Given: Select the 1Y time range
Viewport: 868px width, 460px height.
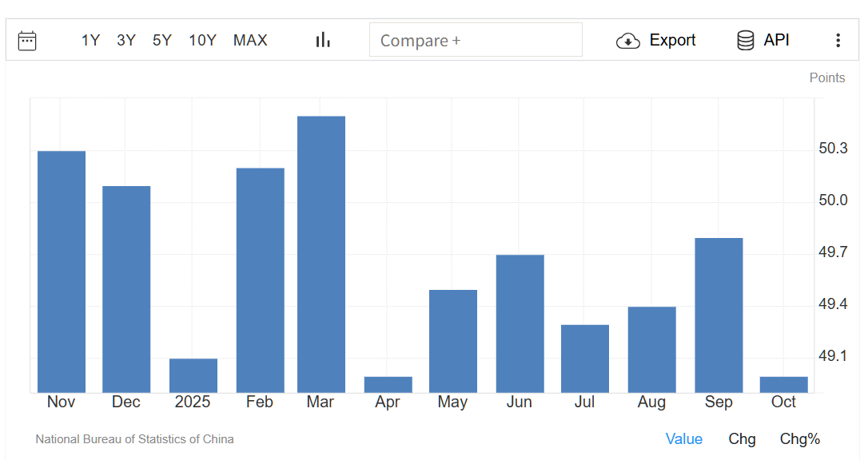Looking at the screenshot, I should (90, 41).
